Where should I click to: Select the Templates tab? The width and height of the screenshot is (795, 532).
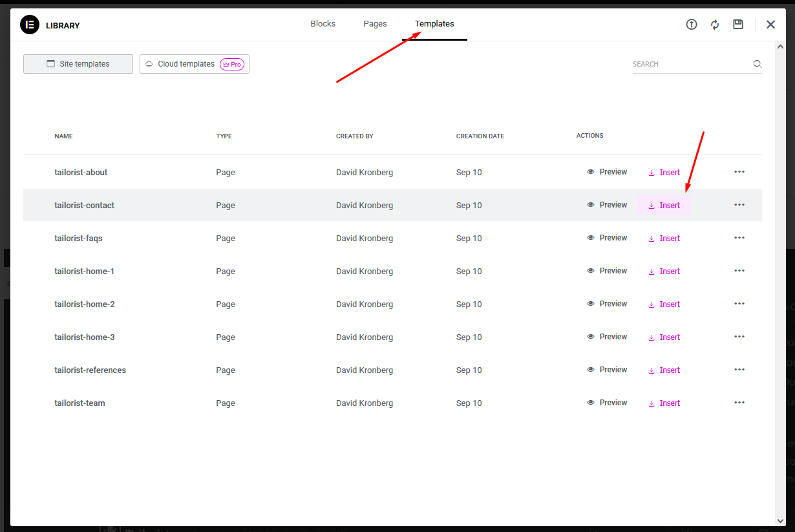(x=434, y=24)
